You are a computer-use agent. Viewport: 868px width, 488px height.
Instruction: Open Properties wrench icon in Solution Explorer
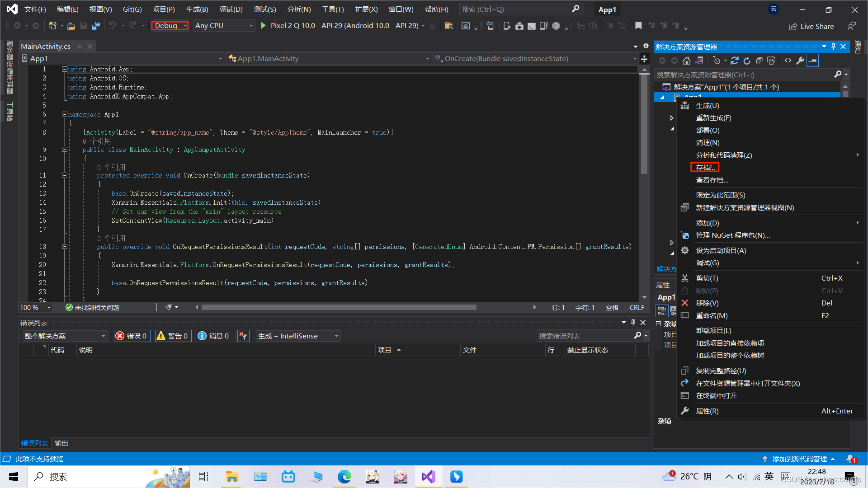(800, 61)
